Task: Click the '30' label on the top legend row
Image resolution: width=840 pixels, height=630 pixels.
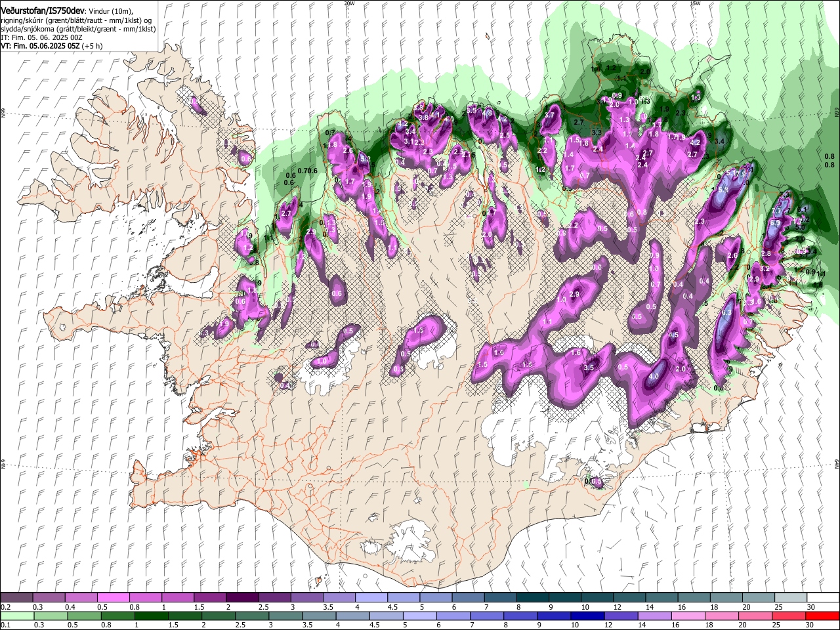Action: (810, 607)
